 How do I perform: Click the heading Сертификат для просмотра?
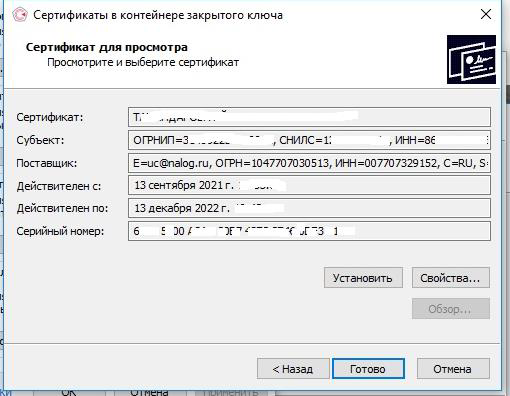pos(107,47)
